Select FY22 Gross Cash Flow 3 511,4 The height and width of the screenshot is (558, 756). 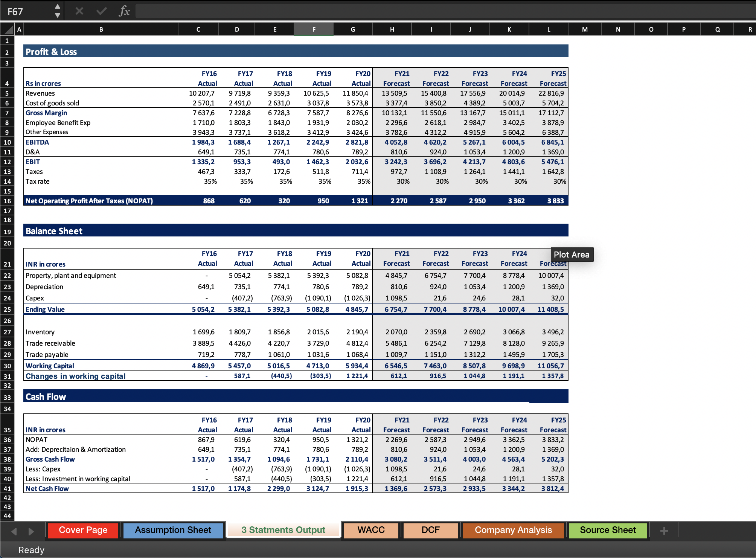pos(435,459)
